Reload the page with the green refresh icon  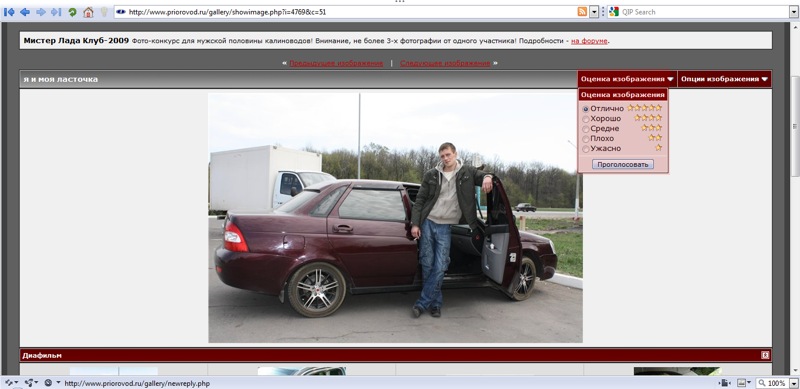[72, 12]
